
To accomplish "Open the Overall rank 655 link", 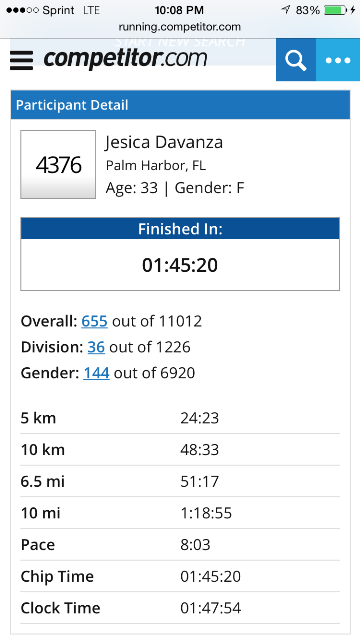I will click(94, 321).
